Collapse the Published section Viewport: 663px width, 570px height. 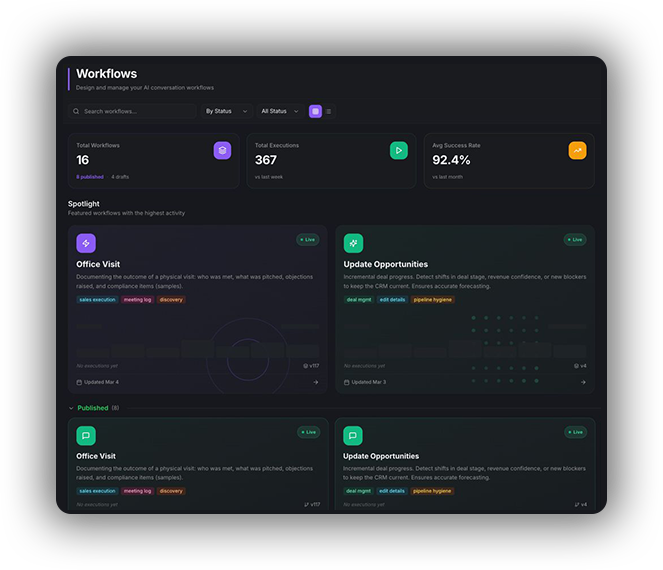pyautogui.click(x=71, y=408)
